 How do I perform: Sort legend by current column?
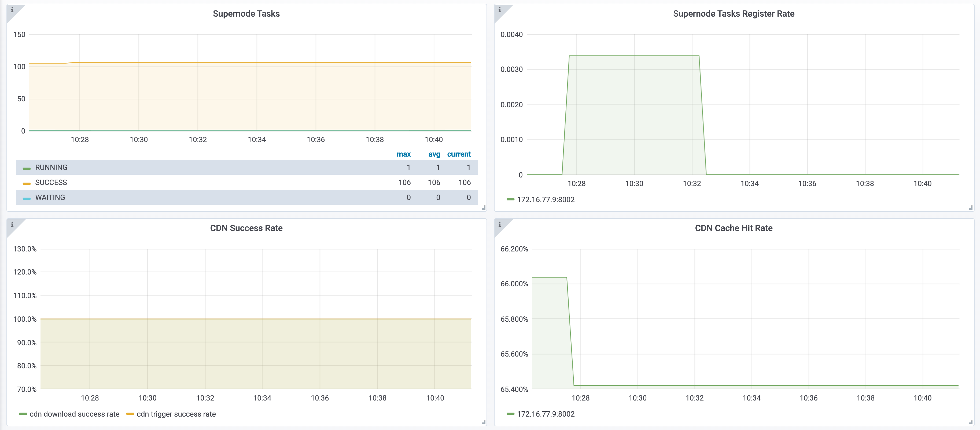pyautogui.click(x=459, y=154)
